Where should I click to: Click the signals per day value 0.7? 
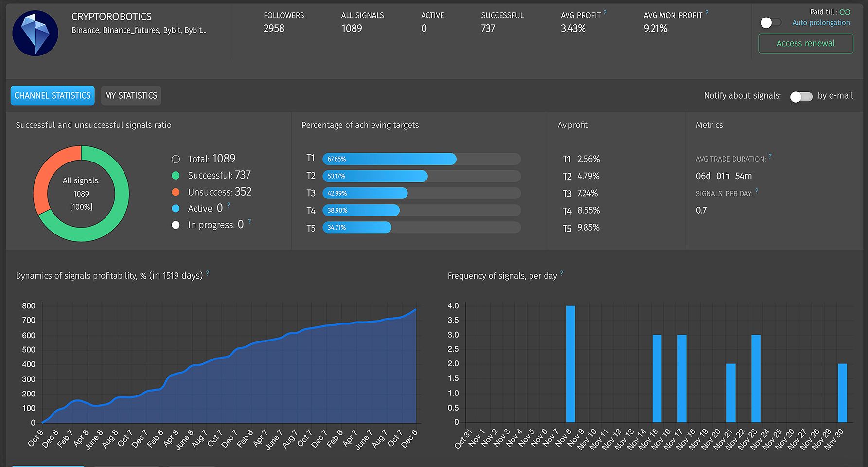(701, 211)
